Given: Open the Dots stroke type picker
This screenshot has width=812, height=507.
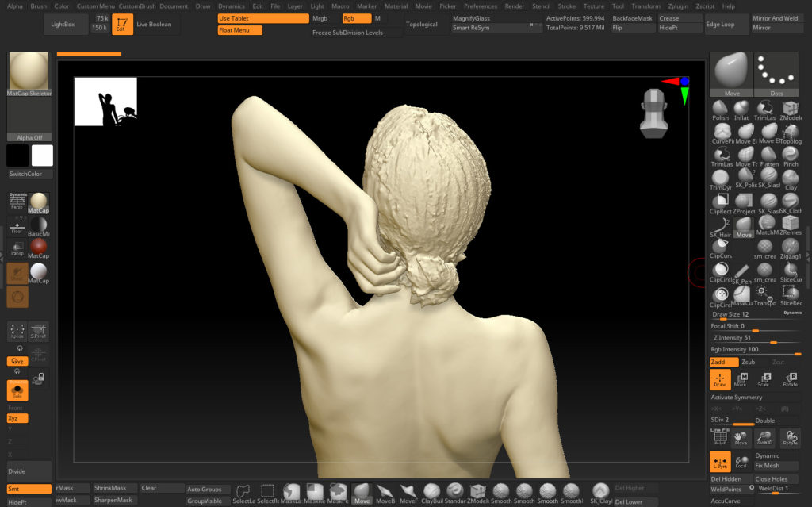Looking at the screenshot, I should coord(776,74).
